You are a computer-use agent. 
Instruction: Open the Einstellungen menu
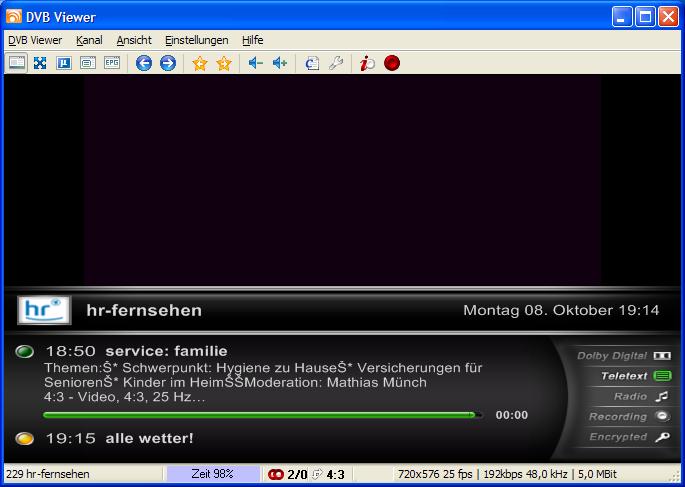point(197,40)
